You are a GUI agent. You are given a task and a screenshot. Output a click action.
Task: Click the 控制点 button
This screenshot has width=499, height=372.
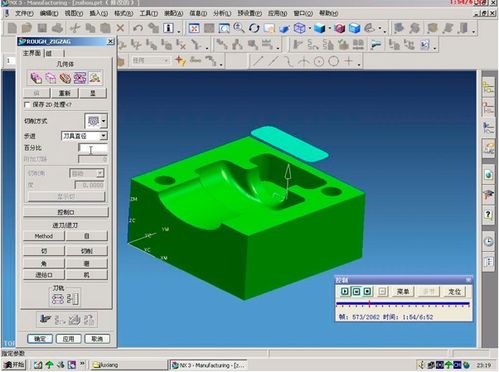pos(66,212)
